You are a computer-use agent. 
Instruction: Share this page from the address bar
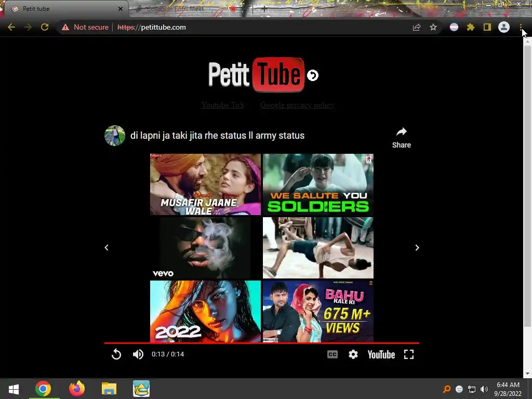coord(417,27)
